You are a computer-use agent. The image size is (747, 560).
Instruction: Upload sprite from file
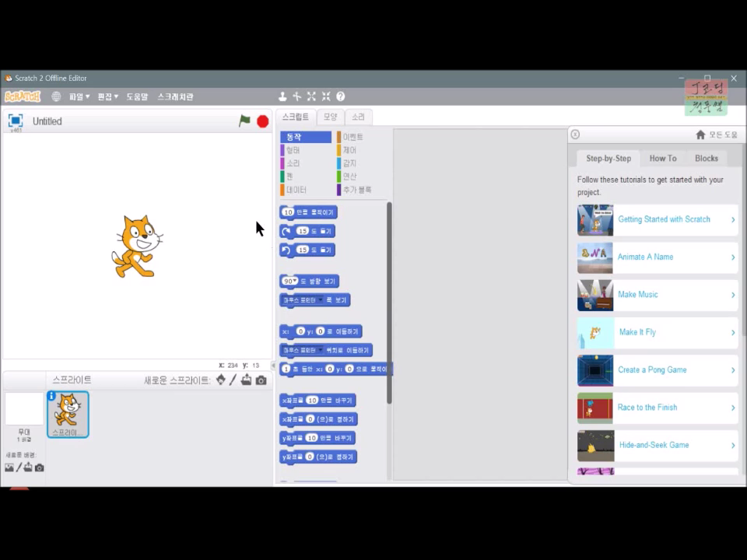(x=247, y=380)
